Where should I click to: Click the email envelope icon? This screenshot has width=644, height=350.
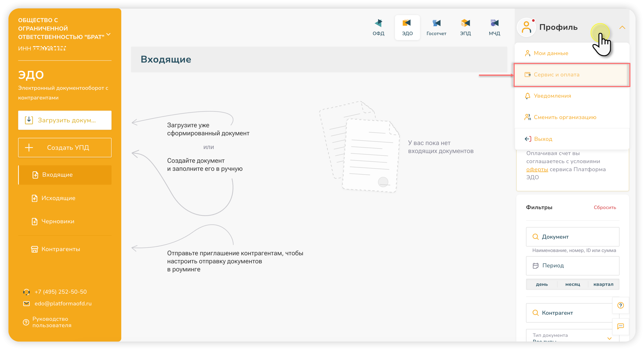26,303
